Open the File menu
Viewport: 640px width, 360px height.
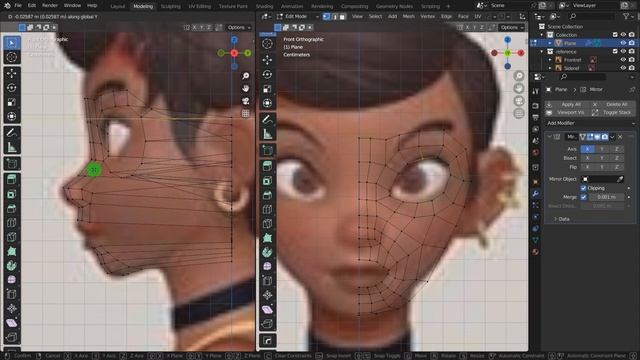point(18,6)
